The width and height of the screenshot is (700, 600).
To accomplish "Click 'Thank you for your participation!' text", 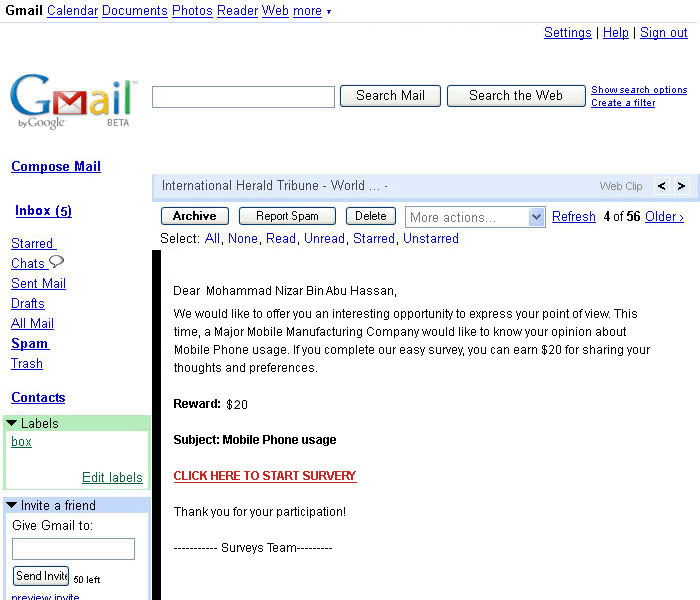I will (259, 512).
